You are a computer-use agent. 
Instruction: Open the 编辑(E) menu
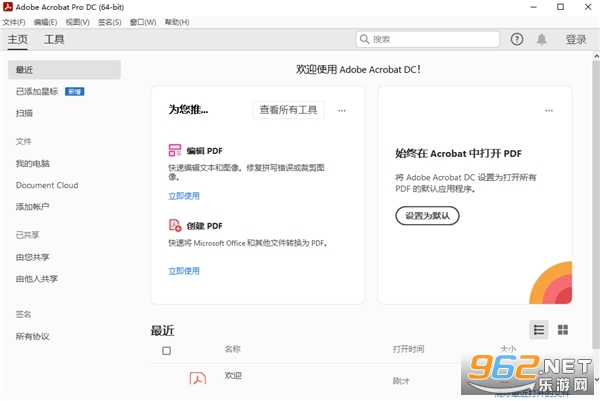[45, 22]
